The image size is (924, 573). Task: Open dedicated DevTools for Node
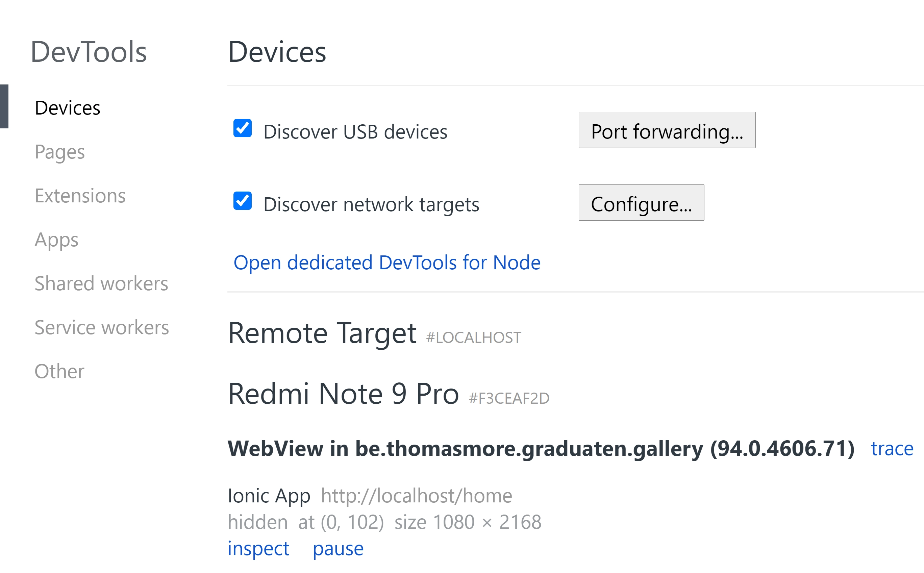387,262
